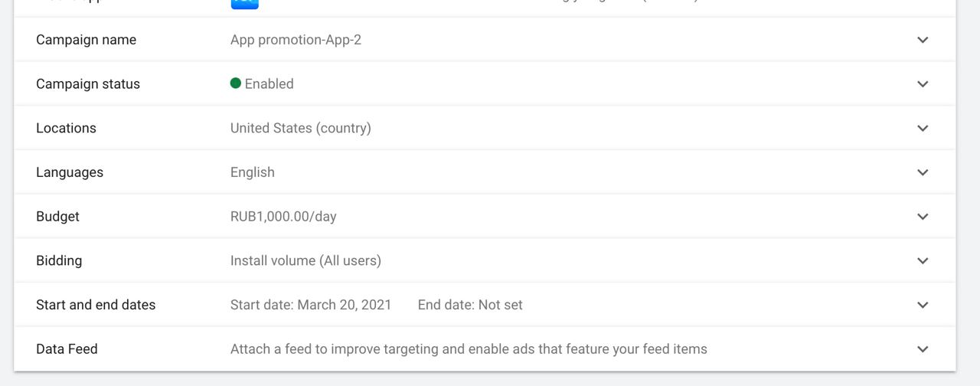Open the Locations section chevron
The height and width of the screenshot is (386, 980).
923,128
